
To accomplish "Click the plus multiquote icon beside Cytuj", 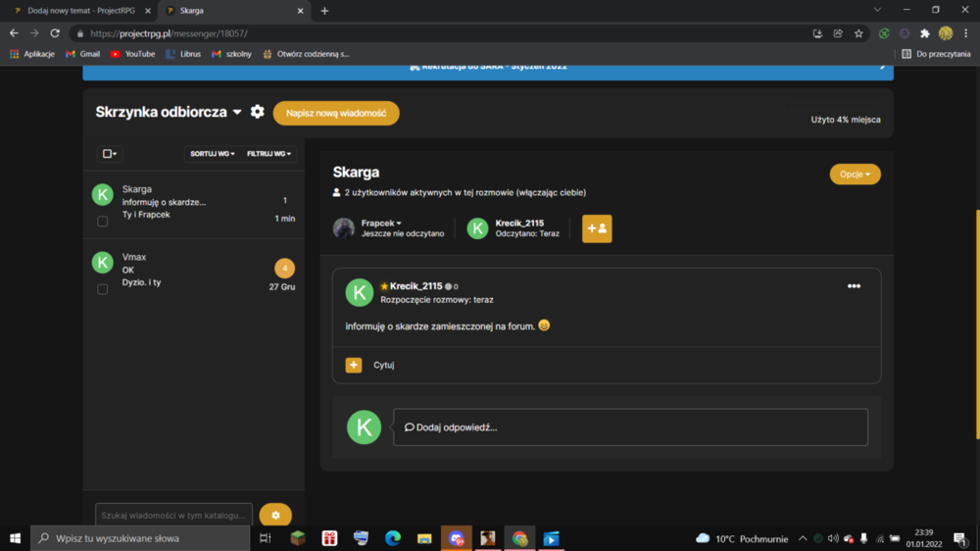I will point(354,365).
